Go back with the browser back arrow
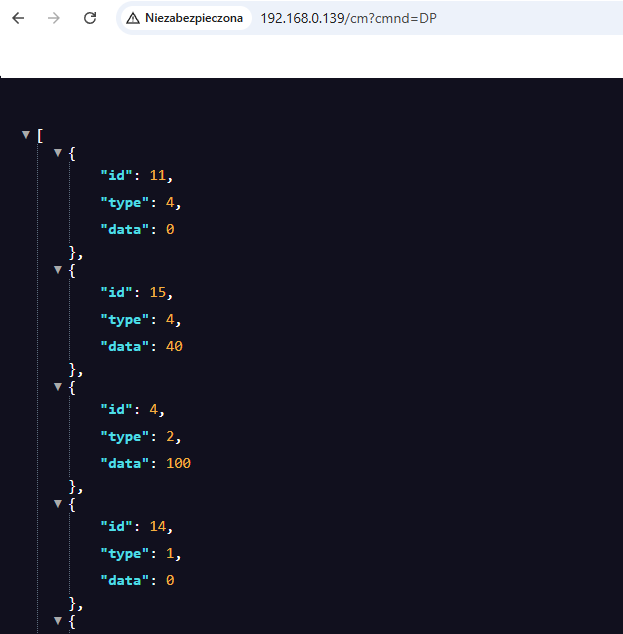 click(x=18, y=18)
